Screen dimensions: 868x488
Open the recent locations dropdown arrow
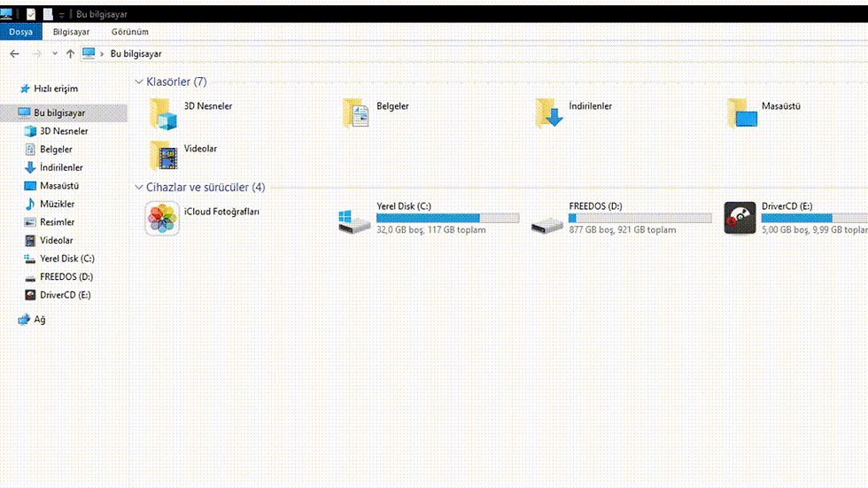coord(54,54)
